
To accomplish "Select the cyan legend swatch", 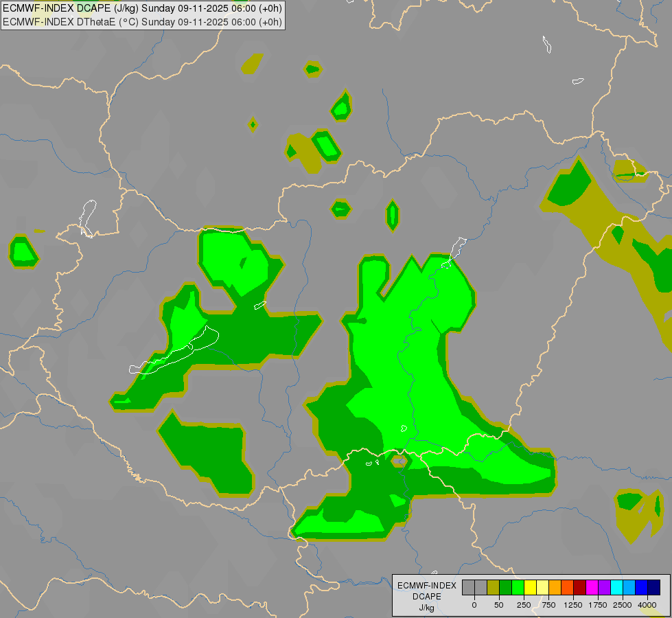I will pos(616,588).
